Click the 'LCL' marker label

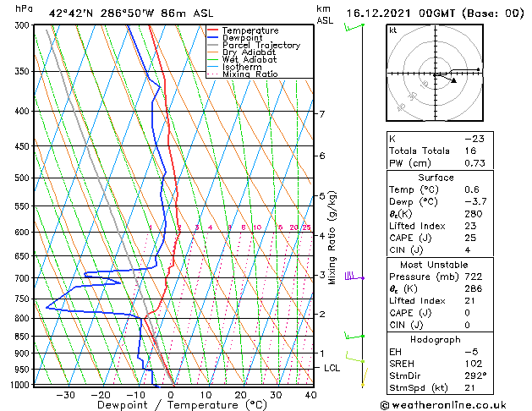click(332, 368)
